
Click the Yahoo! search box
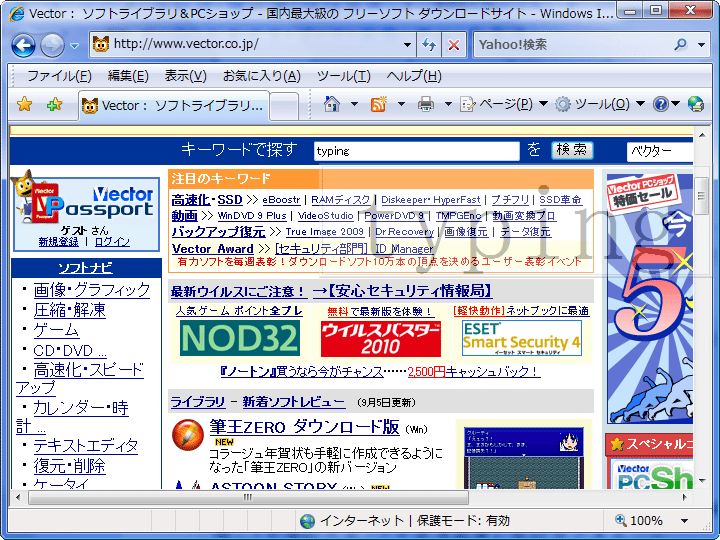pyautogui.click(x=573, y=45)
